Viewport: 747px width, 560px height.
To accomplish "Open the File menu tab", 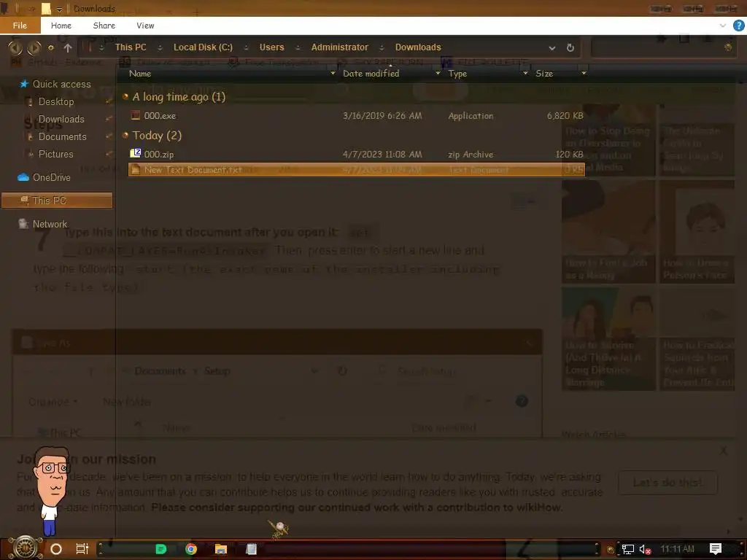I will (x=20, y=26).
